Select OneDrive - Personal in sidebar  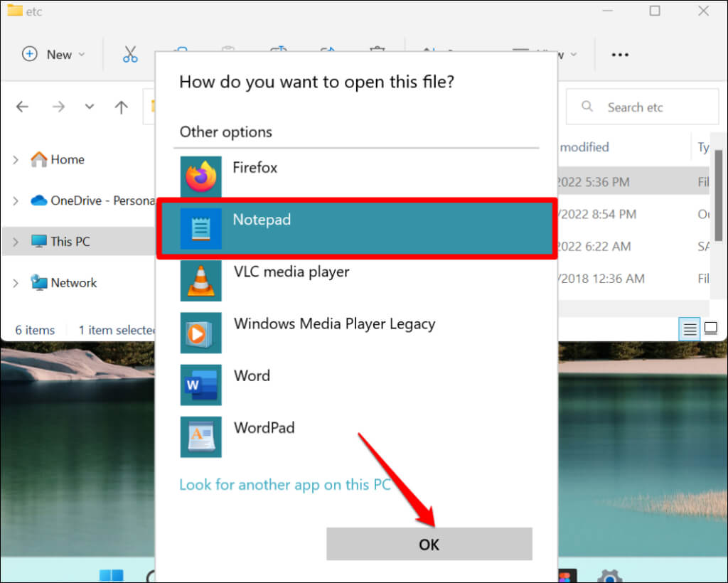[x=92, y=200]
